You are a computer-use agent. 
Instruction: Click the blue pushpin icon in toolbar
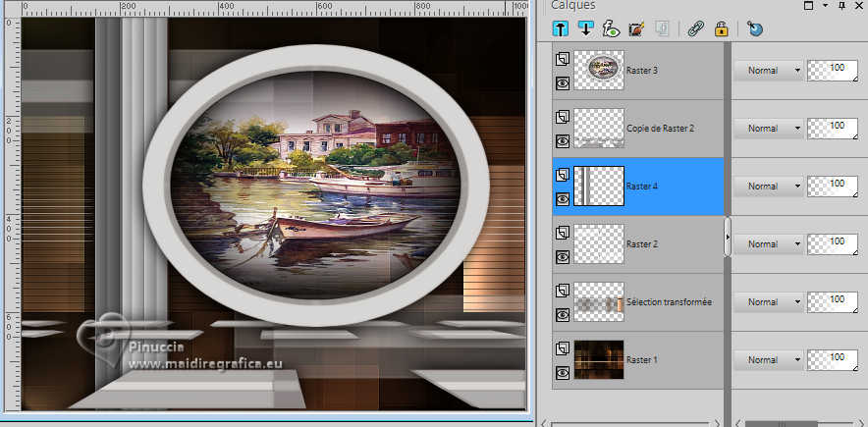pyautogui.click(x=754, y=28)
